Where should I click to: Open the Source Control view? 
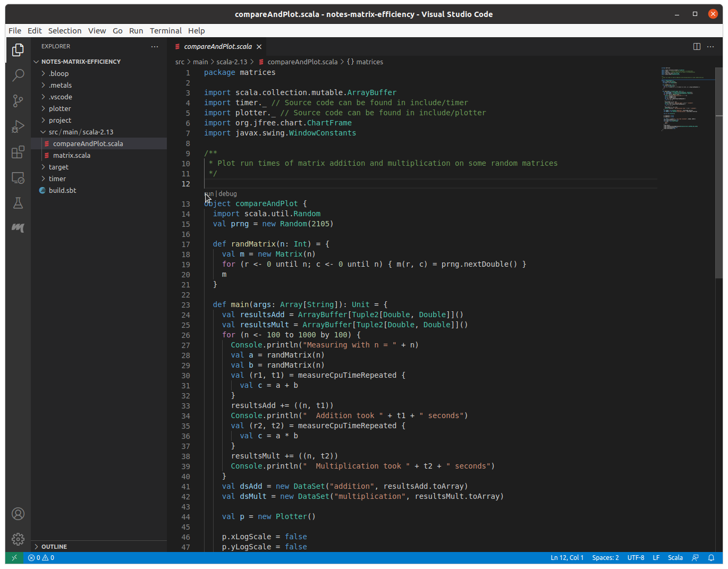click(x=18, y=100)
